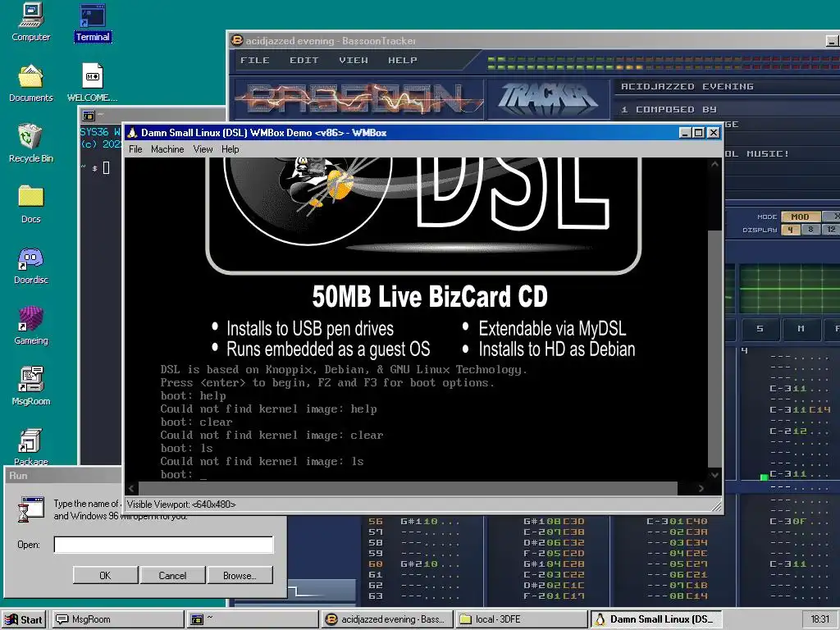Switch to the terminal ~ taskbar item
Image resolution: width=840 pixels, height=630 pixels.
[x=253, y=619]
